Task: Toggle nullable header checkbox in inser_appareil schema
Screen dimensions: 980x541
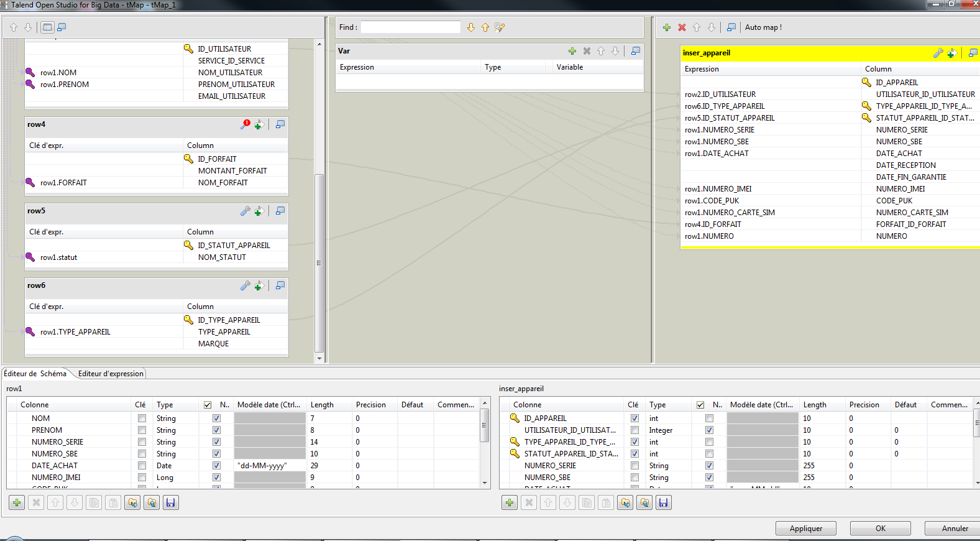Action: pyautogui.click(x=700, y=405)
